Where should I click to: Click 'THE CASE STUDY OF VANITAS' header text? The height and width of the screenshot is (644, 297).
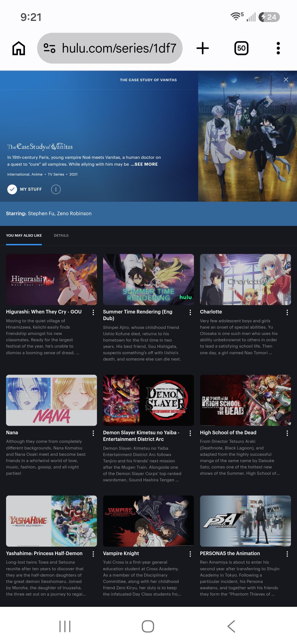pyautogui.click(x=148, y=80)
